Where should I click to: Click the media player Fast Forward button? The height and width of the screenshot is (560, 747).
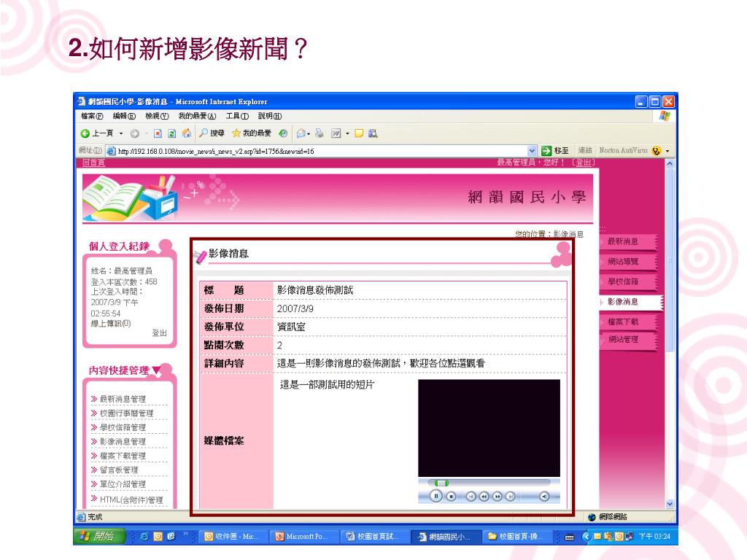pos(497,497)
